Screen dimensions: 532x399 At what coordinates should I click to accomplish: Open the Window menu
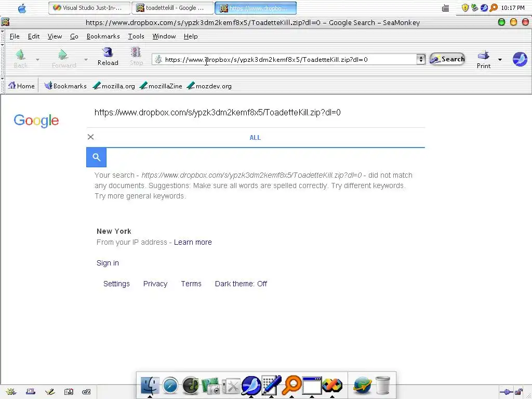(164, 36)
